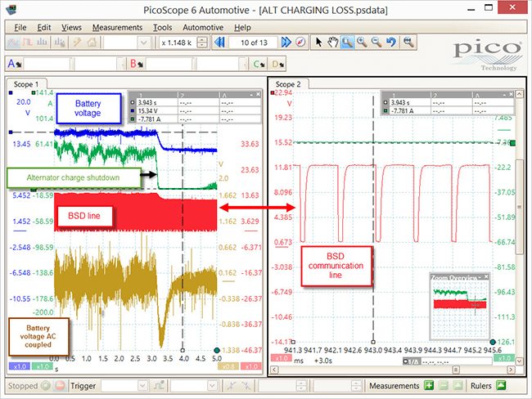Open the Measurements menu
The image size is (532, 399).
117,28
